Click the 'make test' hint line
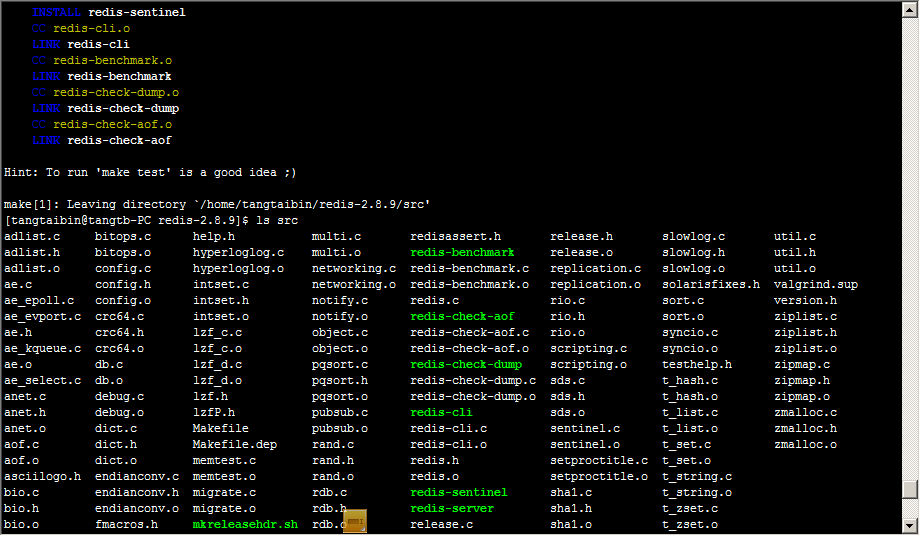920x536 pixels. point(150,172)
